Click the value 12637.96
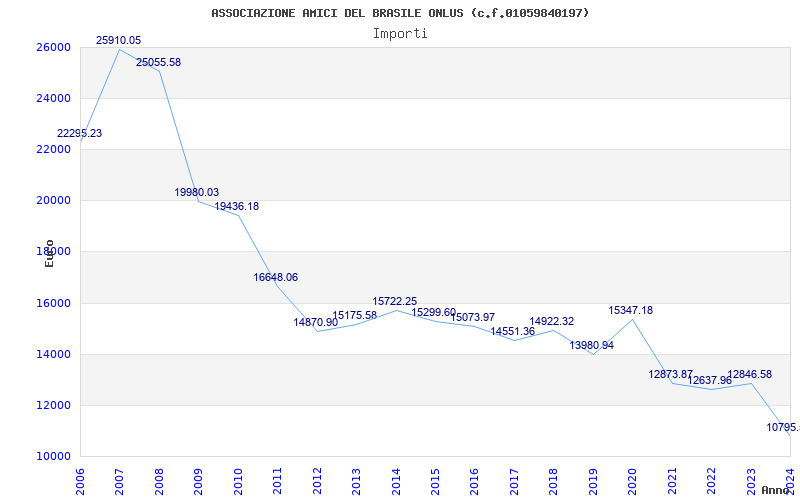The width and height of the screenshot is (800, 500). [709, 381]
